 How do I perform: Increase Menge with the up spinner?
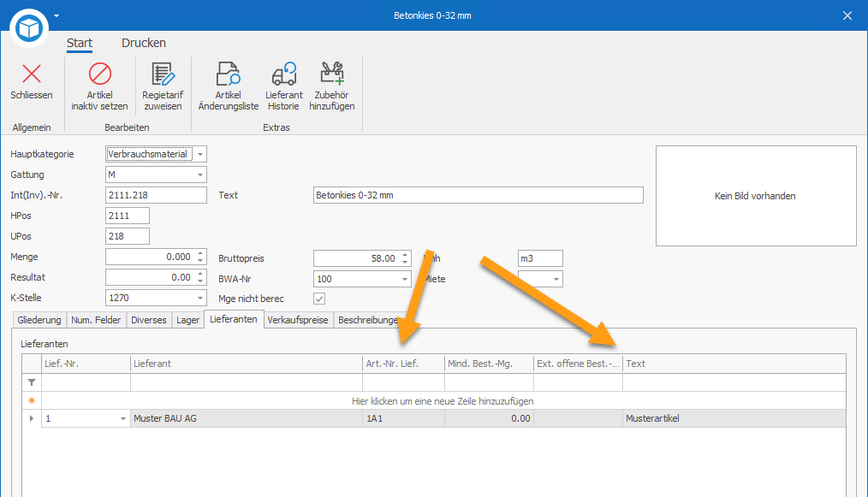[200, 253]
